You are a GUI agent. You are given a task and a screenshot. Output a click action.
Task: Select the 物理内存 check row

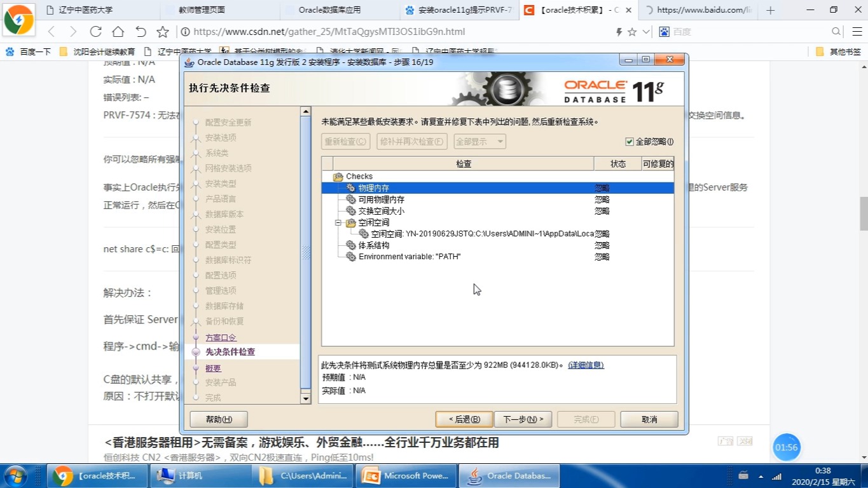click(497, 188)
